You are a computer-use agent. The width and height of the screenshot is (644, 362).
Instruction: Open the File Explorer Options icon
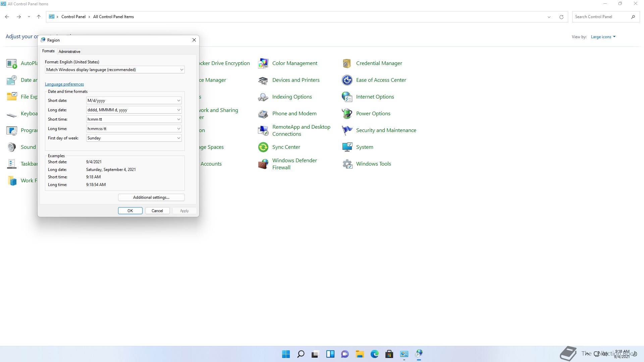click(x=12, y=97)
